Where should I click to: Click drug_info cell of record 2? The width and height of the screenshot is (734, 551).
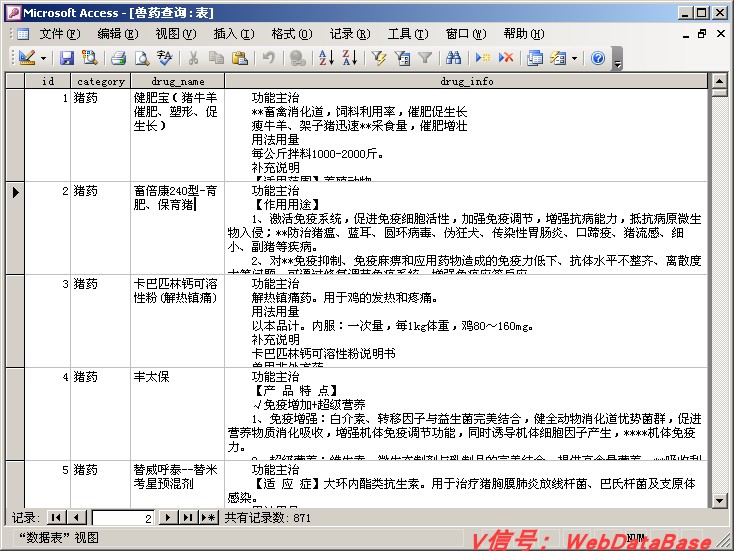pos(466,228)
